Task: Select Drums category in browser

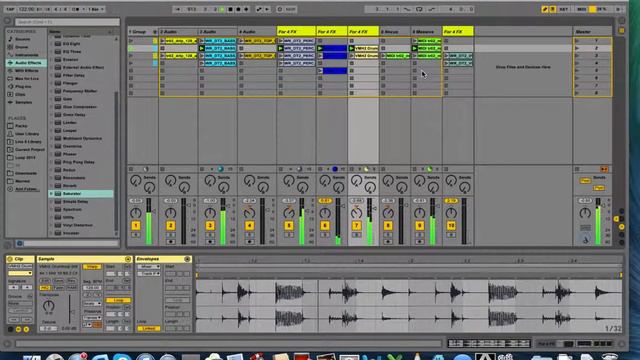Action: coord(21,47)
